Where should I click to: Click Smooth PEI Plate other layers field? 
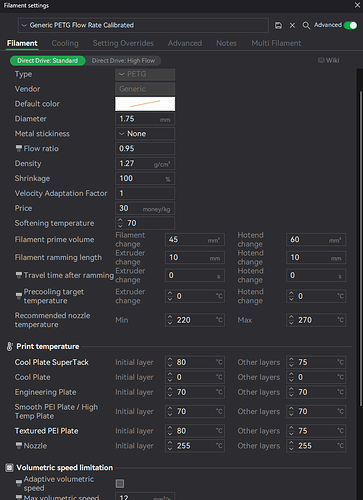click(x=316, y=412)
